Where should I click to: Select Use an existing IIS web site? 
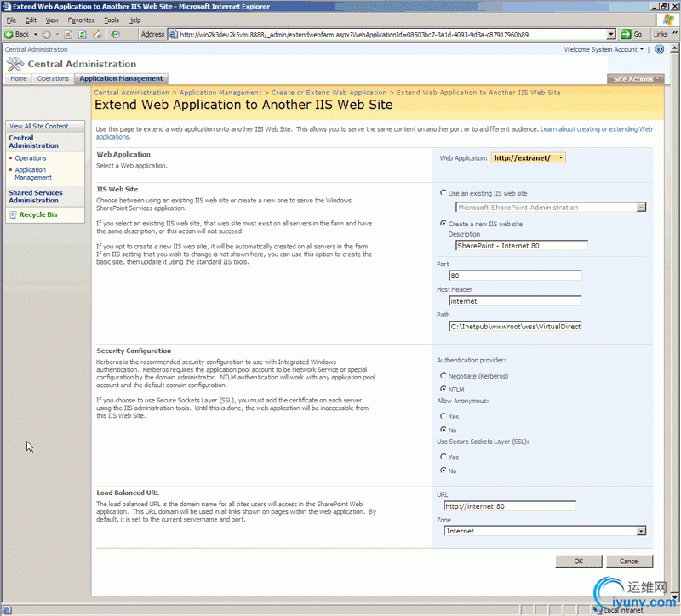[443, 193]
